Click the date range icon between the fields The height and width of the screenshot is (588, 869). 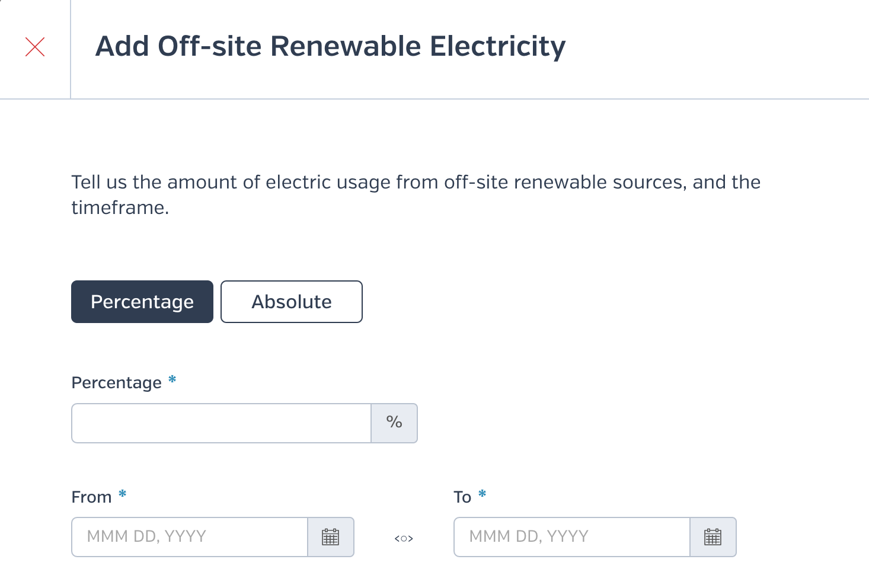click(x=404, y=539)
